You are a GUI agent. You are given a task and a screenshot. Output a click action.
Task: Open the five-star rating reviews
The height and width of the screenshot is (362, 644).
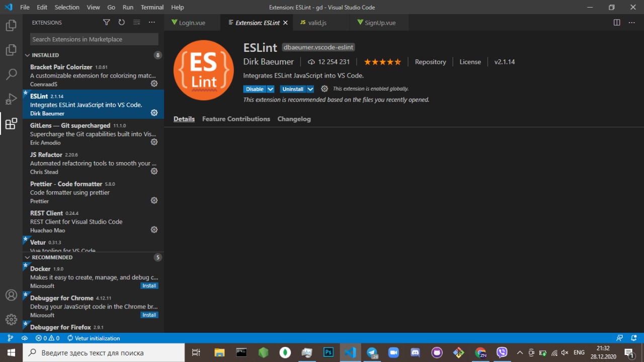tap(382, 62)
